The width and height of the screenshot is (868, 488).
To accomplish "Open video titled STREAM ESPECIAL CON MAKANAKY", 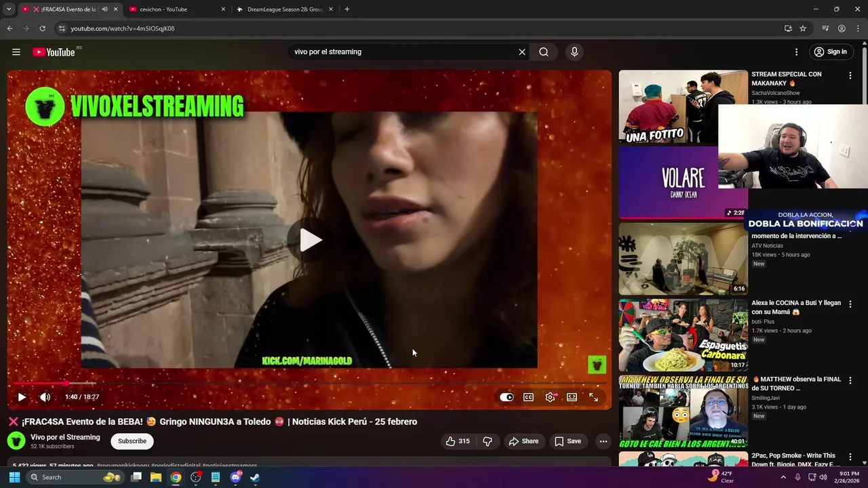I will coord(787,79).
